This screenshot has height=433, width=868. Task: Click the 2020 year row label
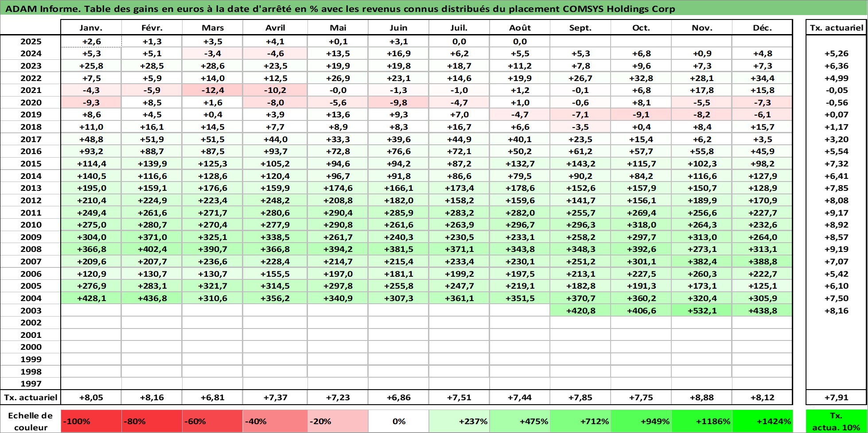tap(31, 102)
